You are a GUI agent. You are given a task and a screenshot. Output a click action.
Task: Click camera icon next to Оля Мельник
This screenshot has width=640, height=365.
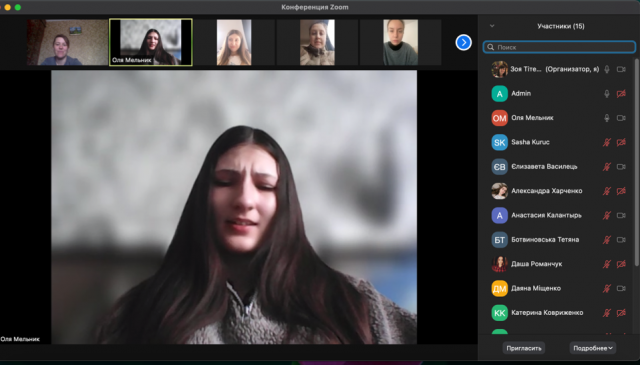click(x=621, y=118)
